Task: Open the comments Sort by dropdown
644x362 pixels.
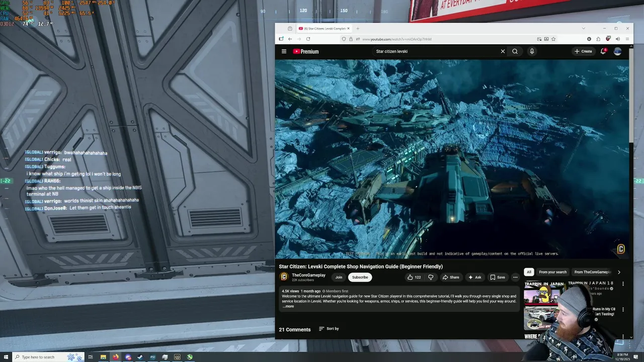Action: (x=329, y=329)
